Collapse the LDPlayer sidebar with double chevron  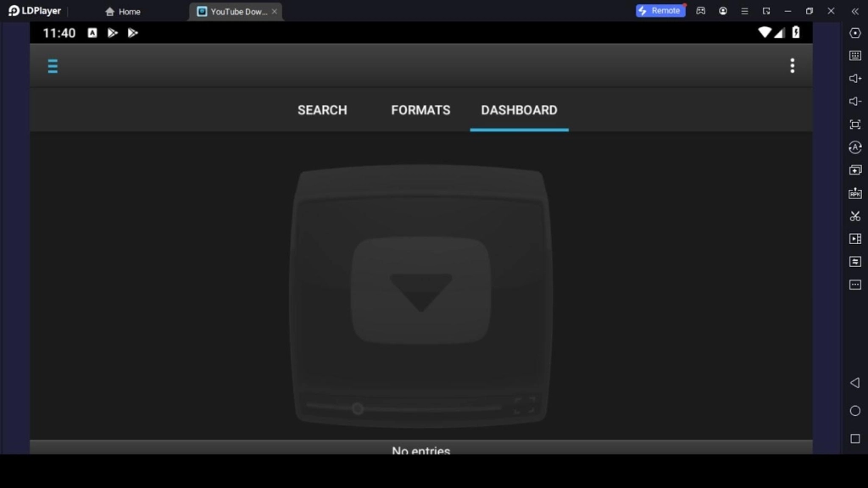[x=854, y=11]
